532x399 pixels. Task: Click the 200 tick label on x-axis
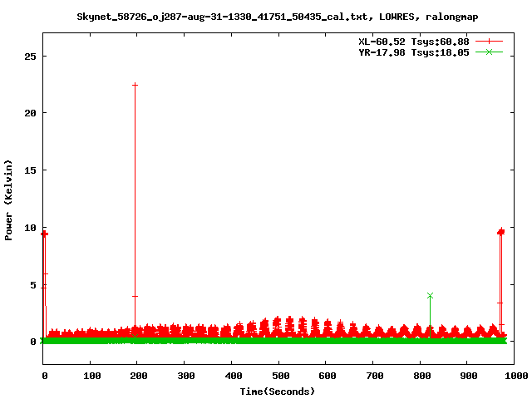[x=137, y=376]
